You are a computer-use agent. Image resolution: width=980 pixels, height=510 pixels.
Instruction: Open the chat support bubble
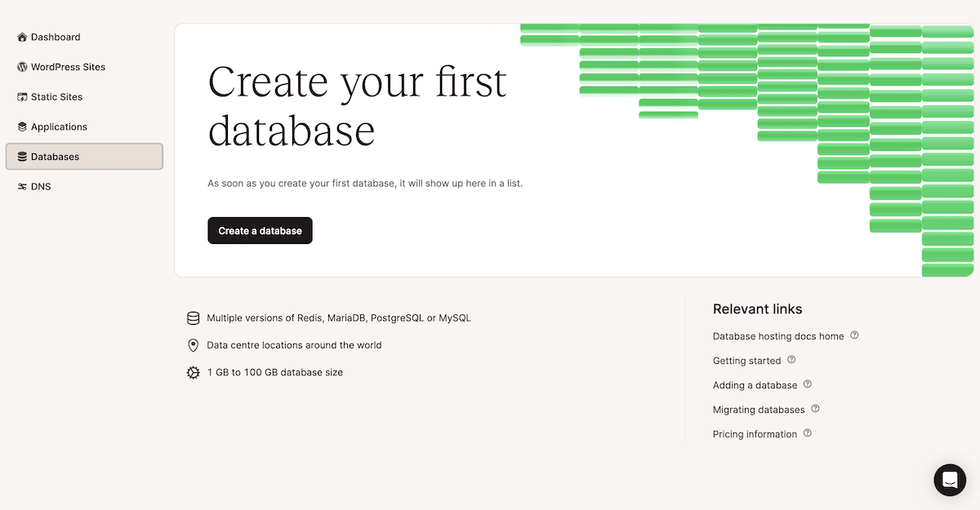tap(950, 480)
